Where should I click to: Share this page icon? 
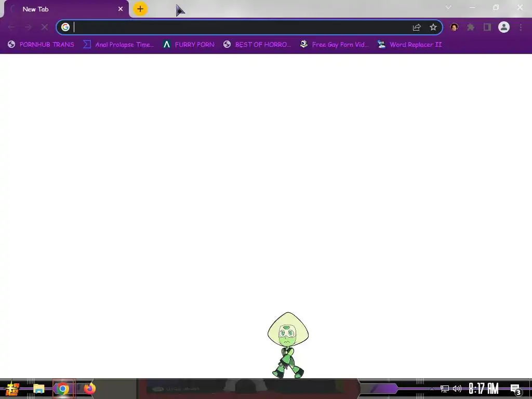tap(417, 28)
